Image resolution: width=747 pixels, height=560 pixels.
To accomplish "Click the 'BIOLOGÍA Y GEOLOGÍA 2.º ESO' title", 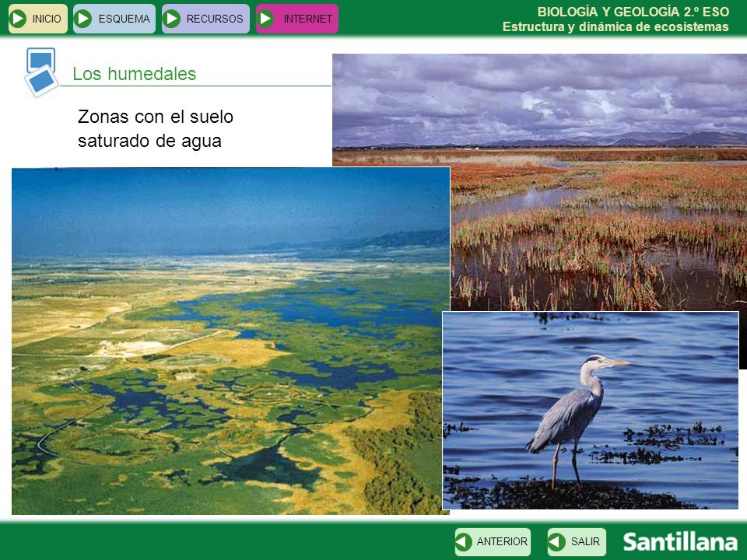I will [x=633, y=12].
